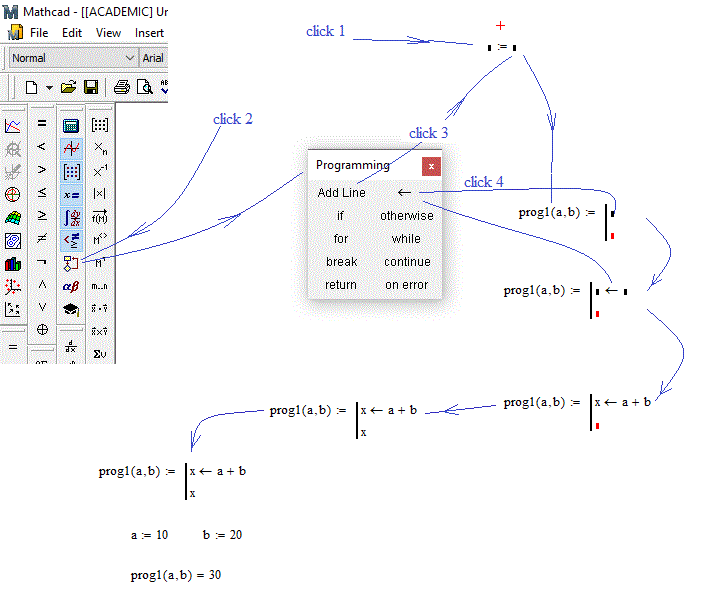Toggle the Graph toolbar button

71,149
